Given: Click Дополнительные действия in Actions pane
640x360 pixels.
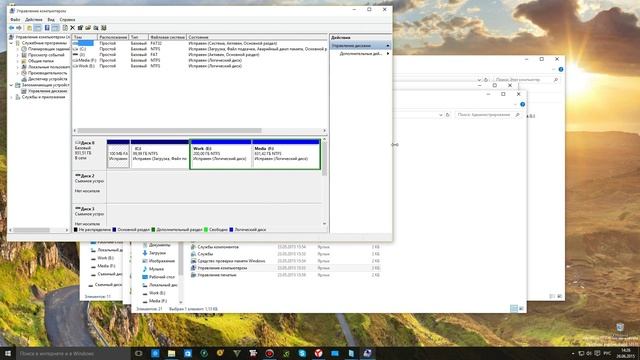Looking at the screenshot, I should pyautogui.click(x=361, y=53).
